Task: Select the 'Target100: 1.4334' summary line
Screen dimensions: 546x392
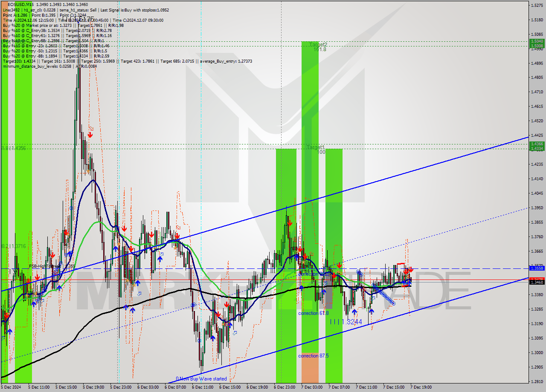Action: point(127,61)
